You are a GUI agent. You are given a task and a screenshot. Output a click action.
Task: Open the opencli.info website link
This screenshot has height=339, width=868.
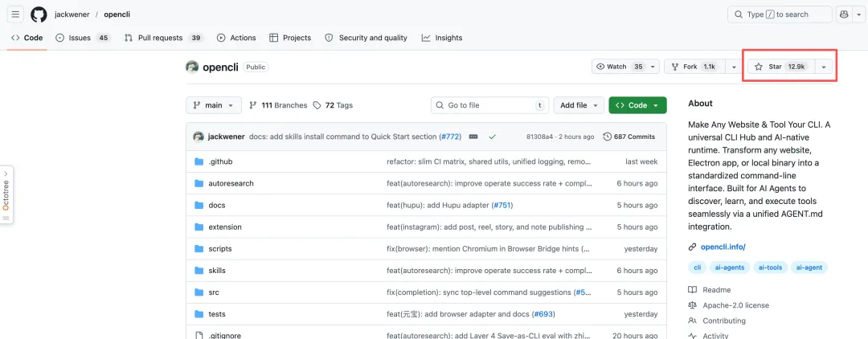(x=723, y=247)
